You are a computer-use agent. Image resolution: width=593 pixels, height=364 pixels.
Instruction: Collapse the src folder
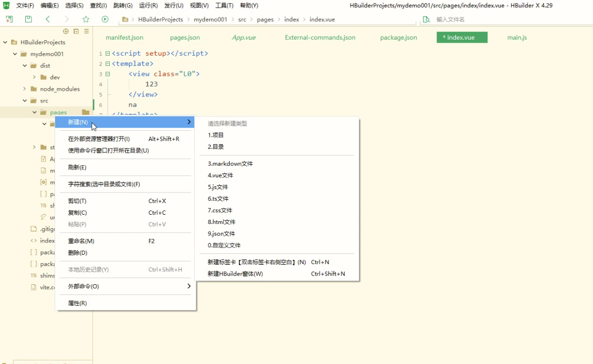point(25,100)
